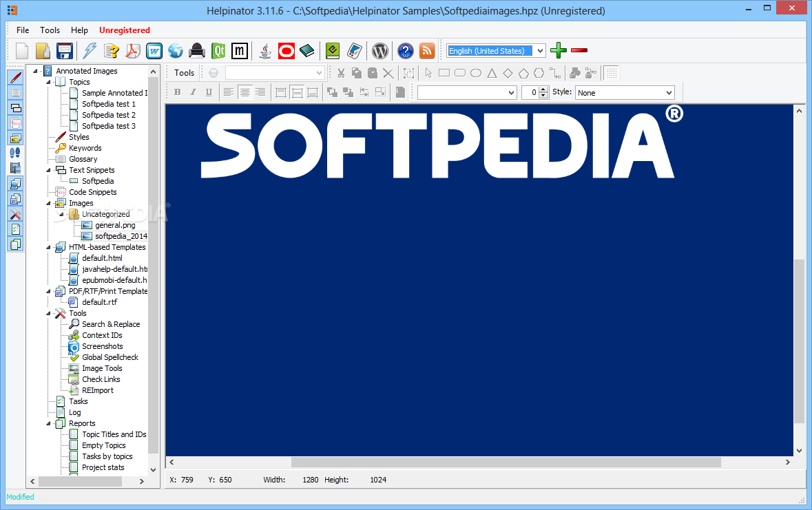Open the File menu
Viewport: 812px width, 510px height.
(x=23, y=30)
